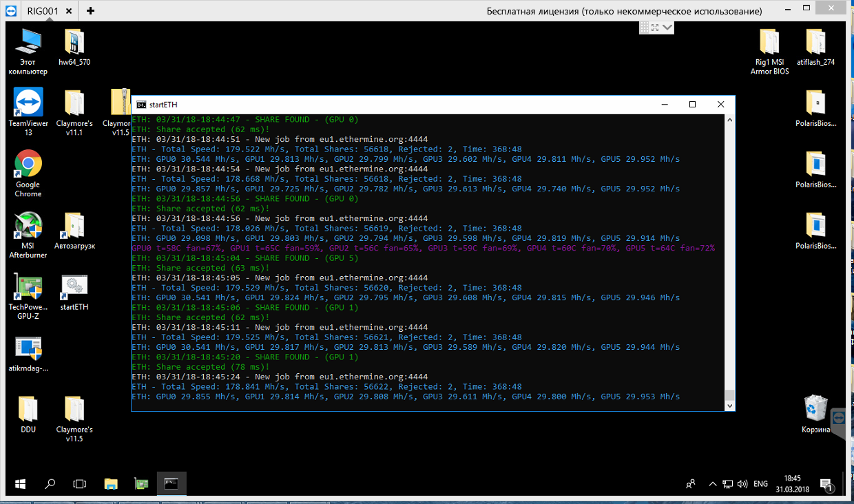Select the startETH batch file icon
This screenshot has width=854, height=504.
pyautogui.click(x=74, y=286)
